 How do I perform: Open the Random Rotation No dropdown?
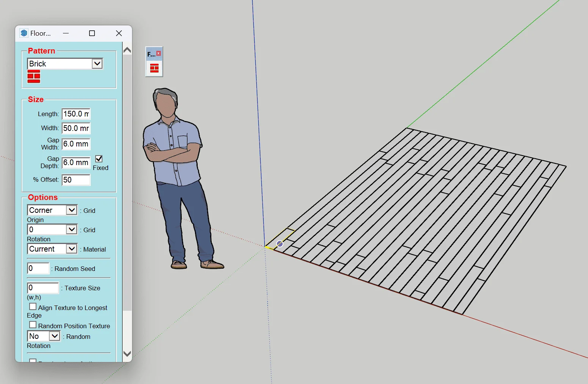click(44, 336)
